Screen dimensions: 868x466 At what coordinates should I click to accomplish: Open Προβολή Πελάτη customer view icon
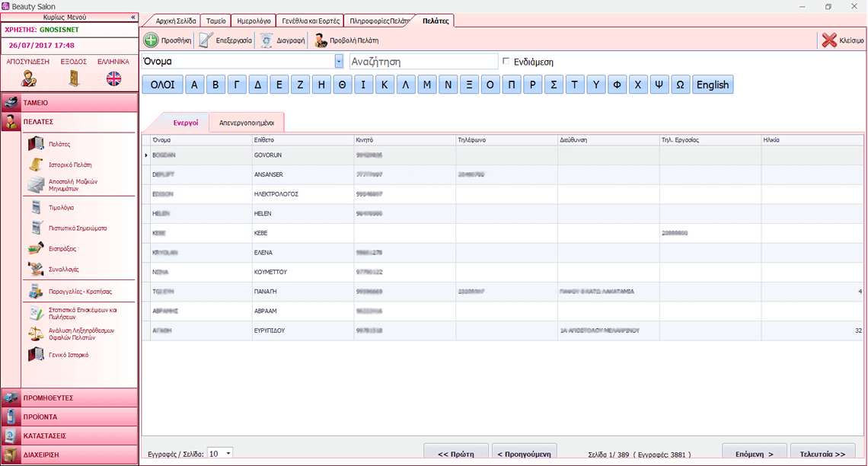pyautogui.click(x=321, y=40)
